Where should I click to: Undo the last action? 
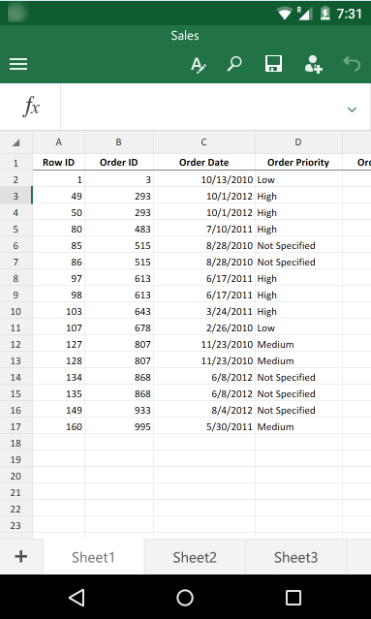(352, 64)
